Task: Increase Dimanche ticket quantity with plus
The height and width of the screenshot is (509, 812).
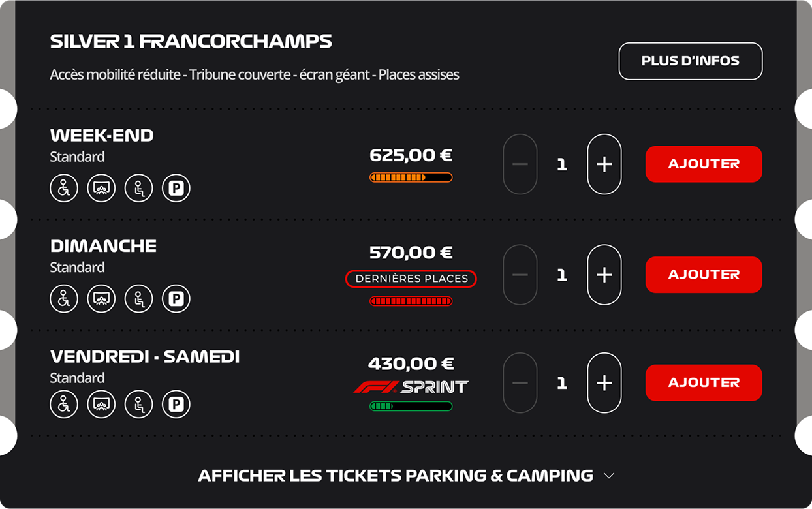Action: point(604,275)
